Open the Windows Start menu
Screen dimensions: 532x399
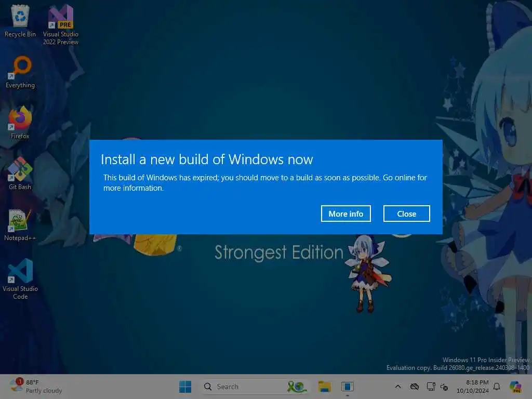(185, 387)
